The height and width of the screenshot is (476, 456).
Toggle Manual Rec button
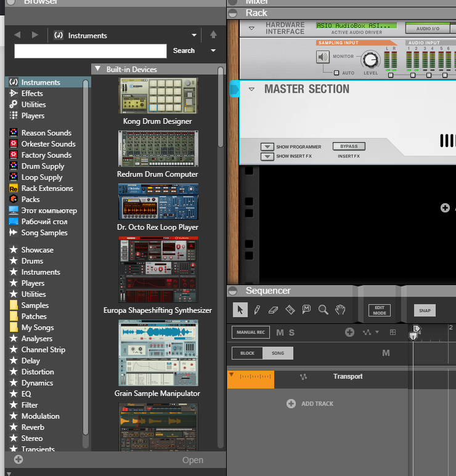(x=251, y=332)
